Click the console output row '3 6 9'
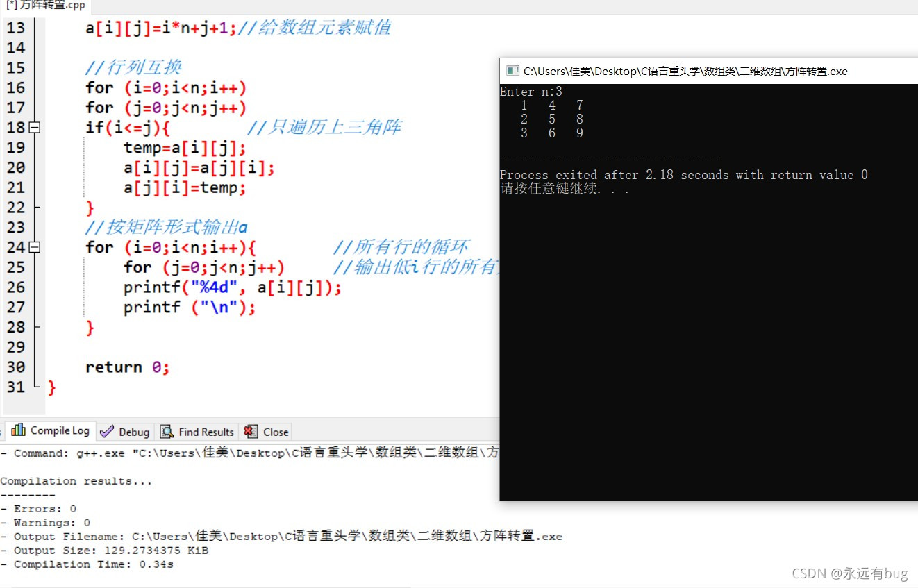The image size is (918, 588). click(552, 133)
